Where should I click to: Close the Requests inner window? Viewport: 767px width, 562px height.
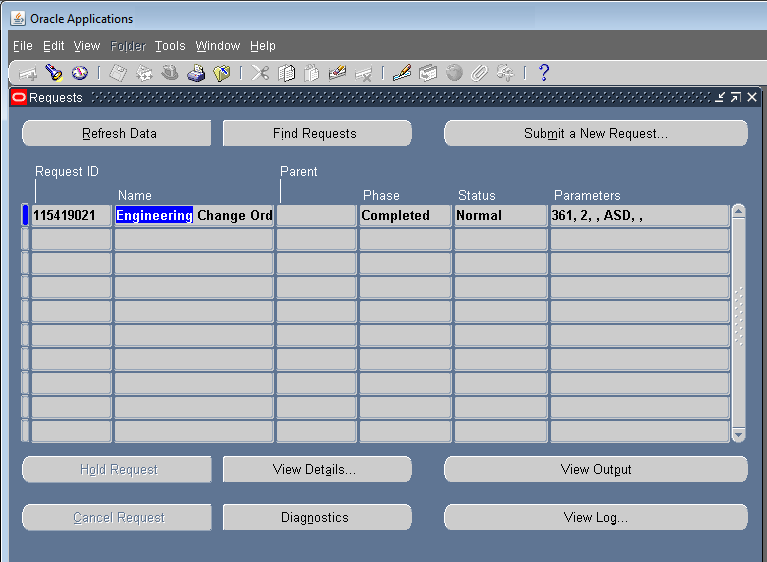pyautogui.click(x=752, y=97)
